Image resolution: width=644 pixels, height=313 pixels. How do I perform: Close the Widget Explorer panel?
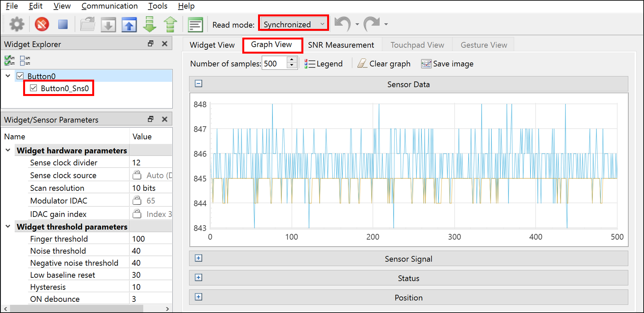pos(165,44)
